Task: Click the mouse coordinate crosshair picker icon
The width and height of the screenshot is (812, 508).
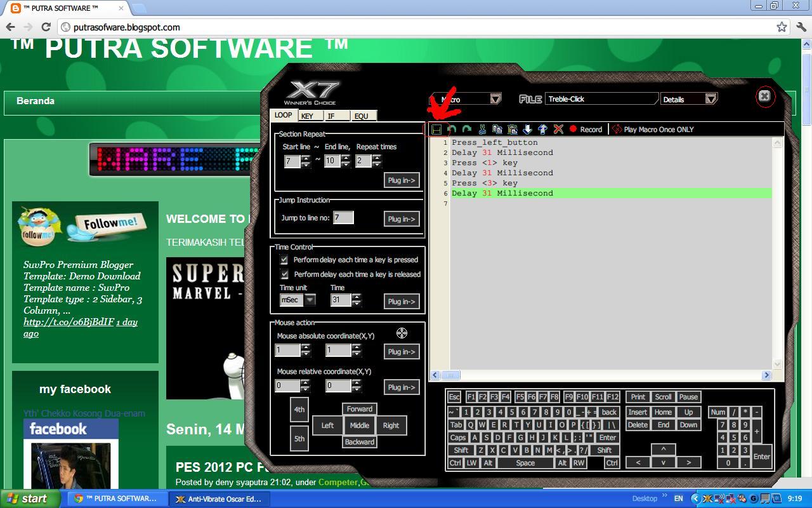Action: pos(402,333)
